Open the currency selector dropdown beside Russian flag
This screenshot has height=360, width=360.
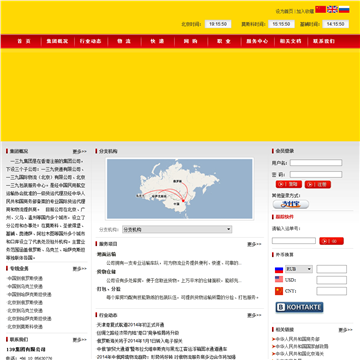click(299, 269)
